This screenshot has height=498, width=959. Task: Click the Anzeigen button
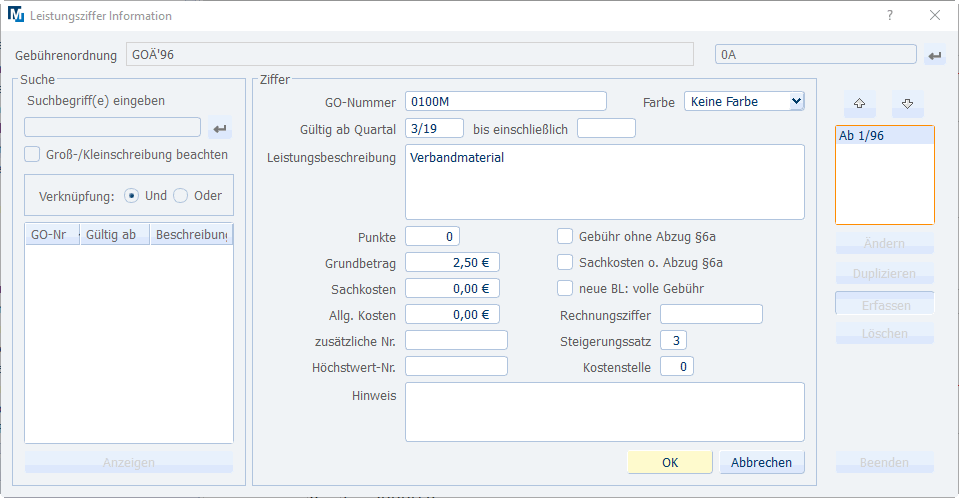[x=129, y=463]
